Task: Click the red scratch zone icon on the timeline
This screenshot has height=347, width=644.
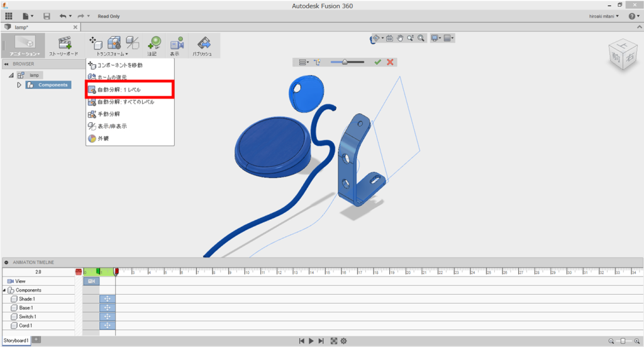Action: [79, 272]
